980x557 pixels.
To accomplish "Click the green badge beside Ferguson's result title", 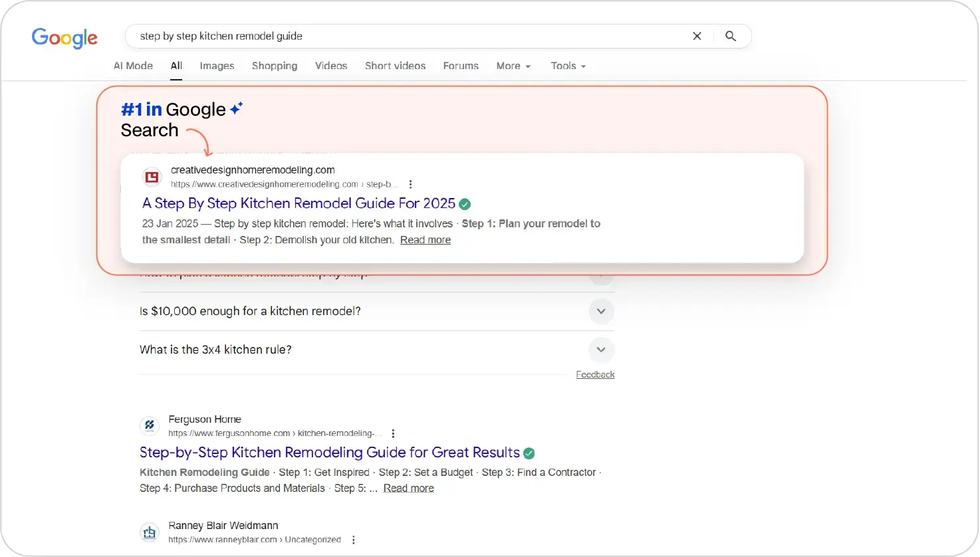I will pos(529,452).
